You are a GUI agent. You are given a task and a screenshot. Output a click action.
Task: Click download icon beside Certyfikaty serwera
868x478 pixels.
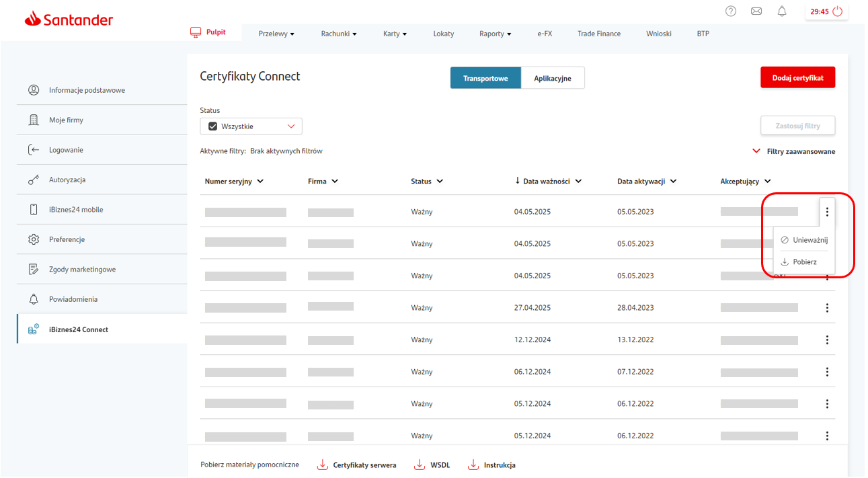[323, 465]
